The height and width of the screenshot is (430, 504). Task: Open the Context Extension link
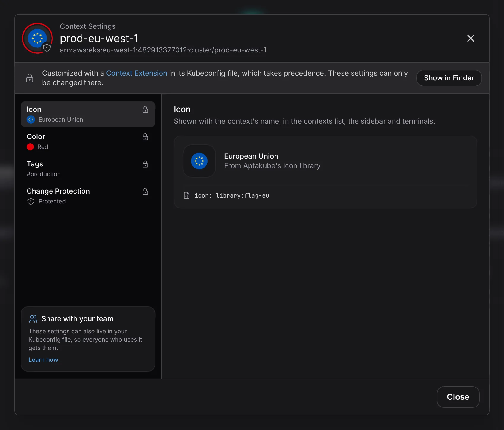click(137, 73)
